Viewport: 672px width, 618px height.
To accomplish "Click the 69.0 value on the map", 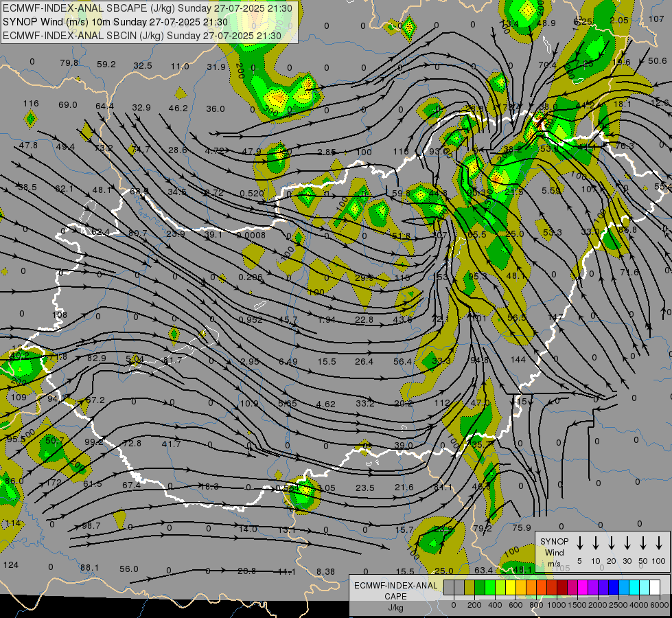I will coord(68,104).
